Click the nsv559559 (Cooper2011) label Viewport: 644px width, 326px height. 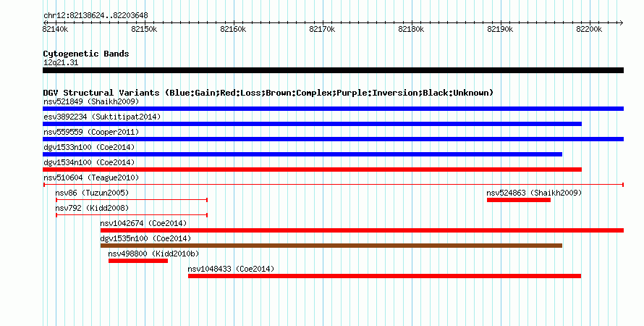(x=91, y=132)
